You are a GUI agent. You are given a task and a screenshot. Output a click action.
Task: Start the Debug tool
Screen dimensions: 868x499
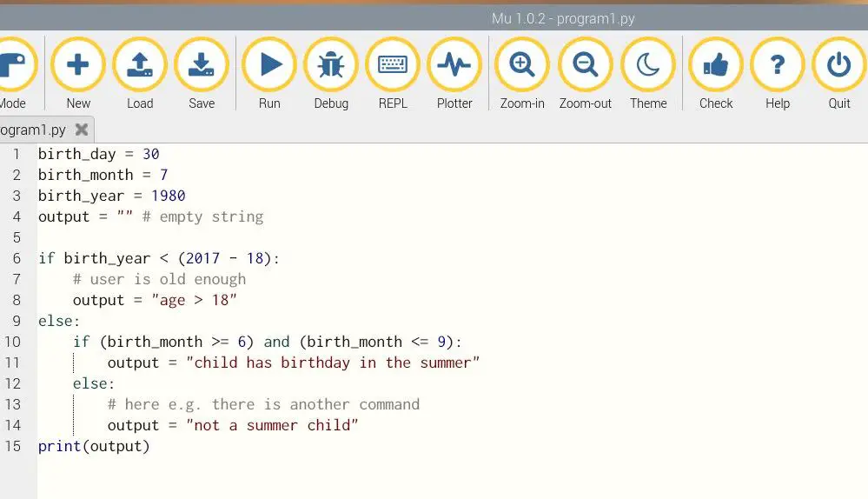click(331, 72)
